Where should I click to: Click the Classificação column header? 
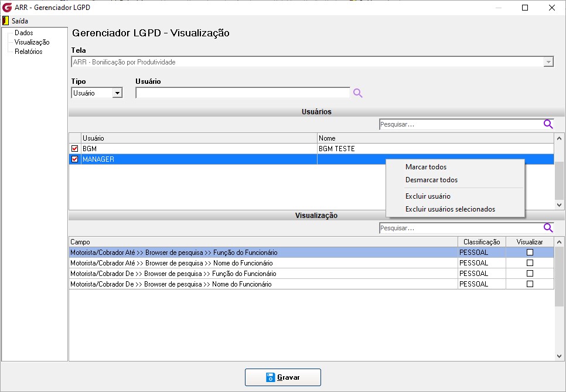[482, 242]
